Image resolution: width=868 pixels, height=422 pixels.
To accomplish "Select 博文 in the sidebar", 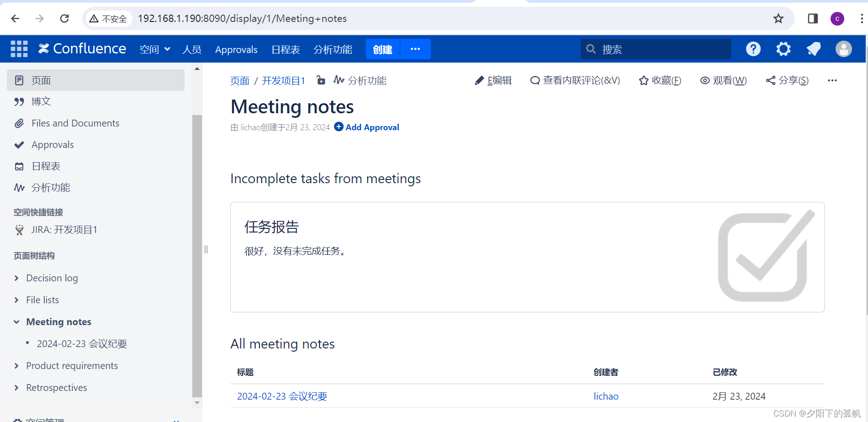I will (x=41, y=101).
